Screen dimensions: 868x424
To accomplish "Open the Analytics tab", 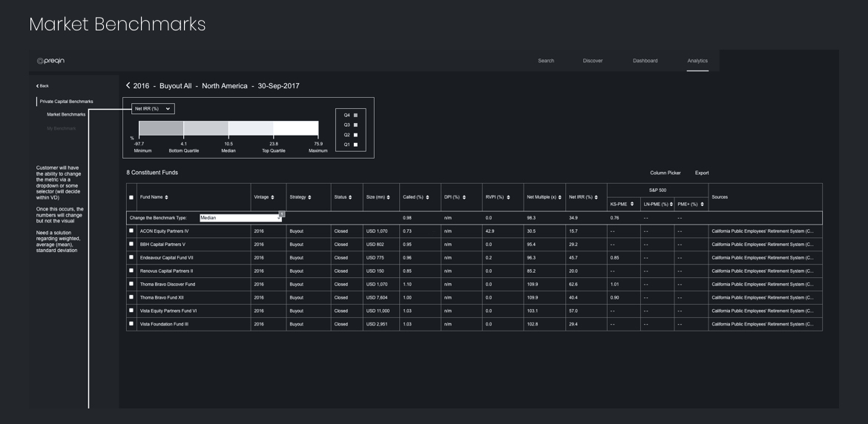I will point(697,61).
